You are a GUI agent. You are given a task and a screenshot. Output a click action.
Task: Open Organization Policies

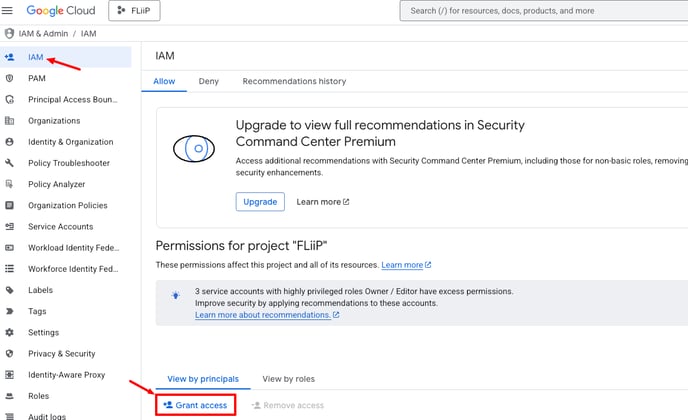pos(66,205)
